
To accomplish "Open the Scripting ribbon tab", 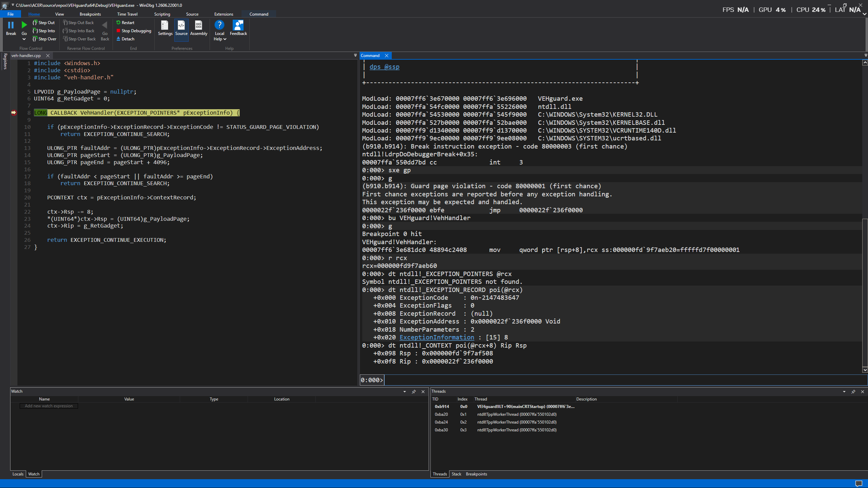I will (x=162, y=14).
